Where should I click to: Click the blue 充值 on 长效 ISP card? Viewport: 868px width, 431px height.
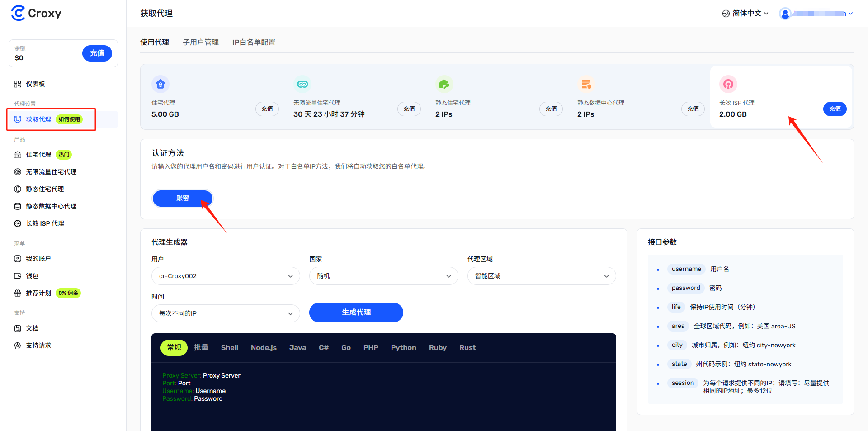point(835,109)
